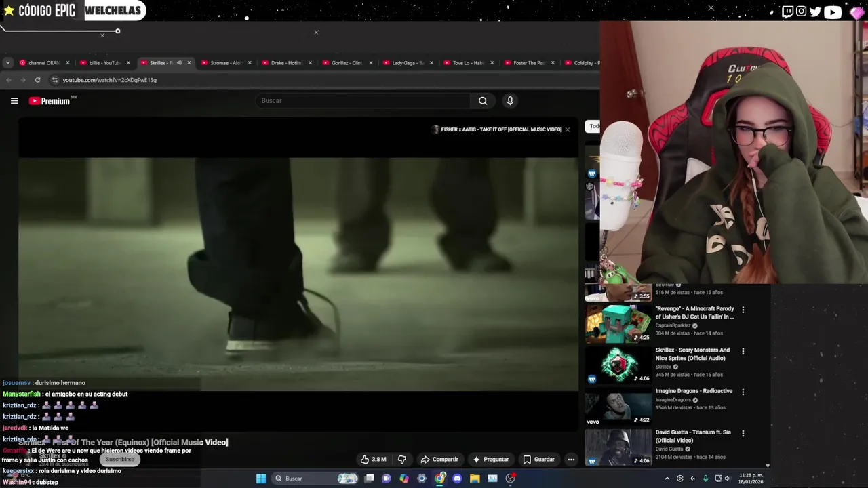Switch to the Foster The People tab
The width and height of the screenshot is (868, 488).
click(529, 63)
